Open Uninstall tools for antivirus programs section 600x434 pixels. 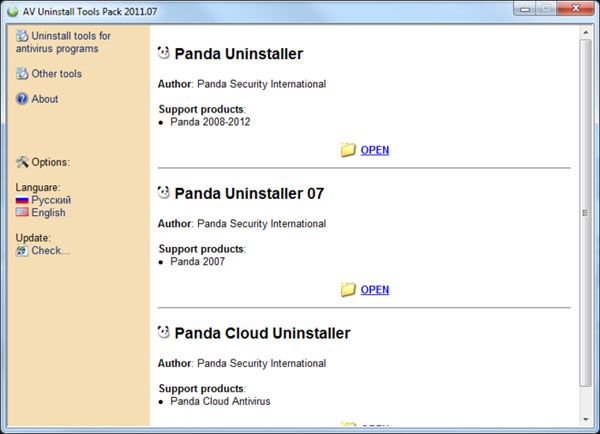[x=63, y=42]
